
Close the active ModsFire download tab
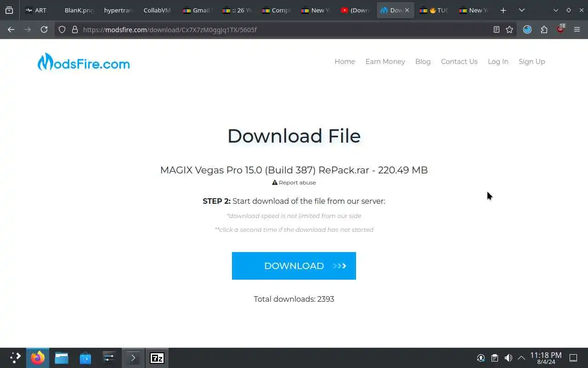tap(407, 10)
